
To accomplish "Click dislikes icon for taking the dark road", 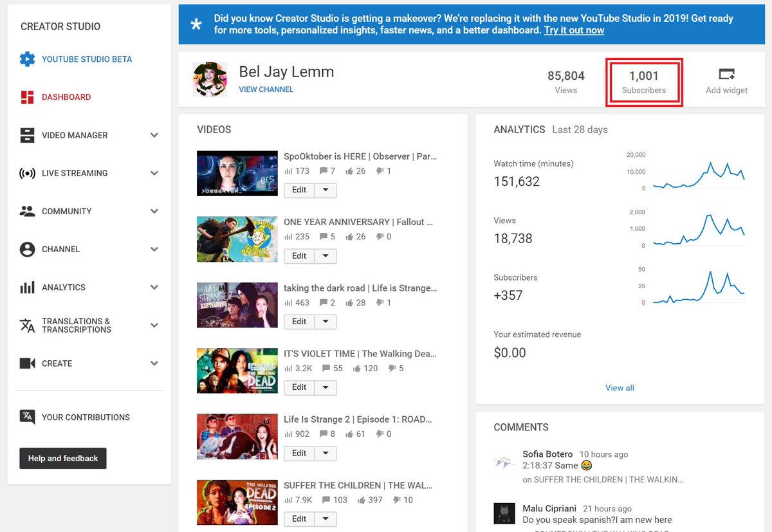I will coord(380,303).
